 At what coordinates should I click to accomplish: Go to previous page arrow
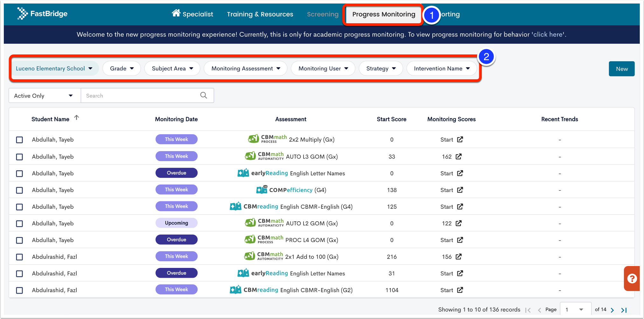[539, 310]
